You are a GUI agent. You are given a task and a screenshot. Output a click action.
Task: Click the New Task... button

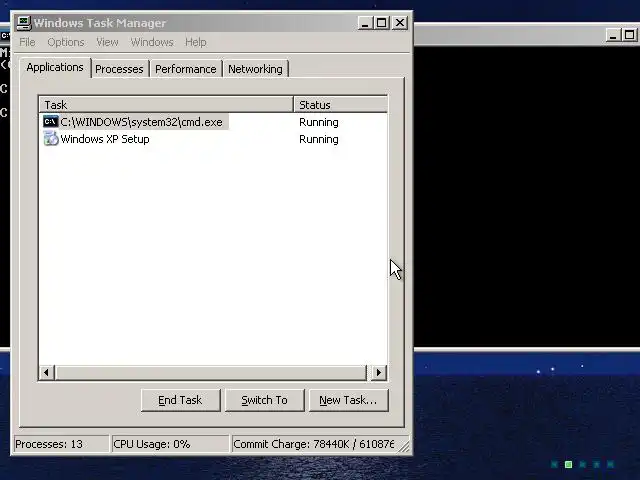[x=348, y=400]
